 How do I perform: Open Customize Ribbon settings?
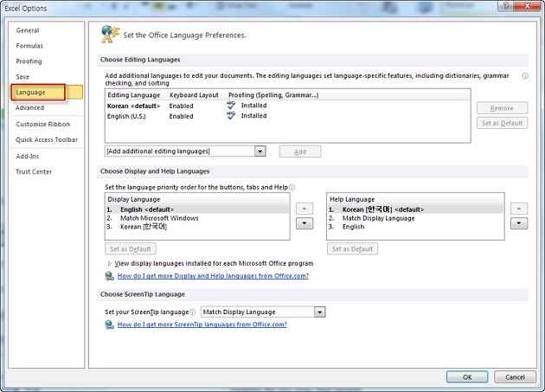[42, 124]
